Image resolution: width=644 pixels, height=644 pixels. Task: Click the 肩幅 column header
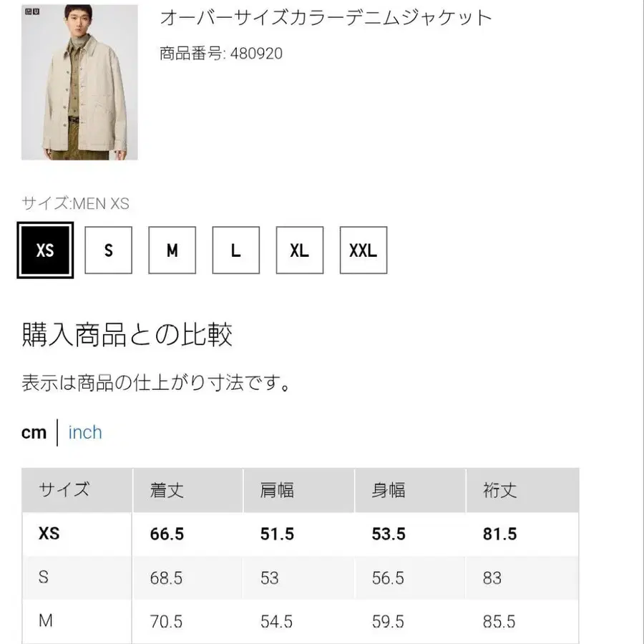[277, 490]
